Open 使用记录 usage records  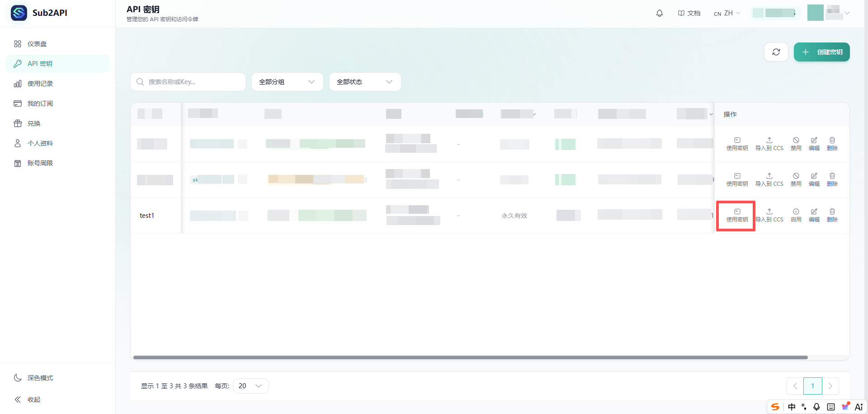pyautogui.click(x=57, y=84)
